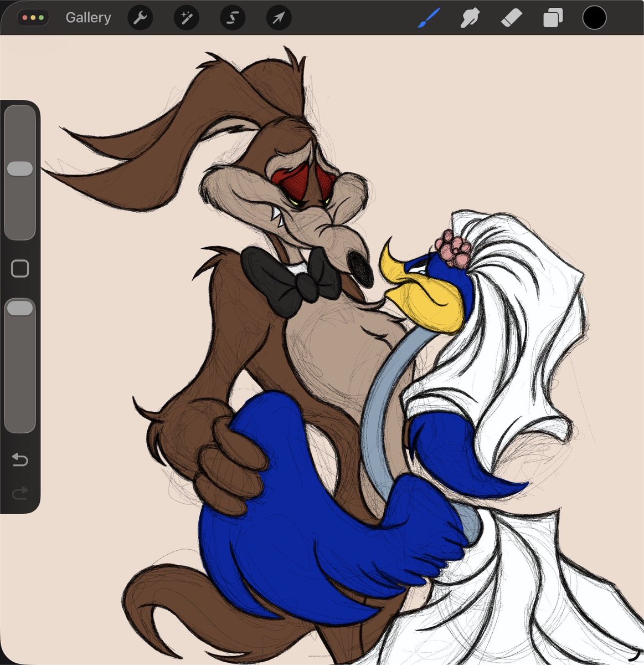Tap the square Modify button in sidebar
This screenshot has height=665, width=644.
click(20, 269)
